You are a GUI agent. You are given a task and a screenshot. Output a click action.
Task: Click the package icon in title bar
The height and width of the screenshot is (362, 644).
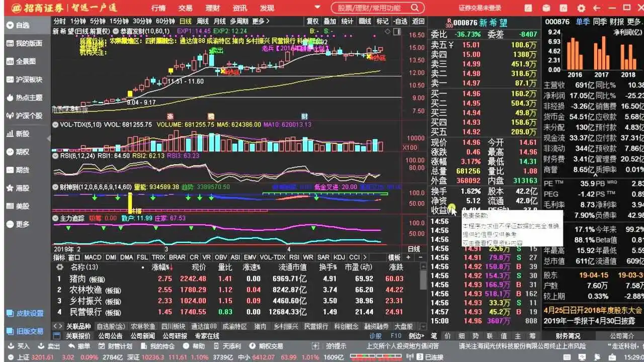tap(546, 8)
